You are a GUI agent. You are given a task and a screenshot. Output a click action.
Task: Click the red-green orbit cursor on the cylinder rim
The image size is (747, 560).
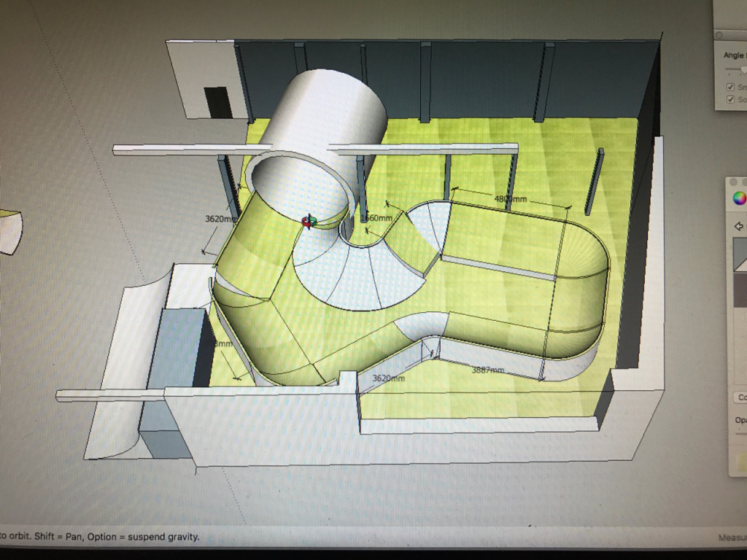309,220
